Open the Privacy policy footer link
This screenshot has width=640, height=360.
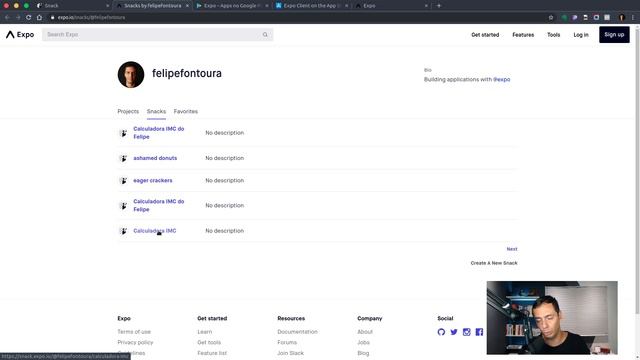pos(135,342)
